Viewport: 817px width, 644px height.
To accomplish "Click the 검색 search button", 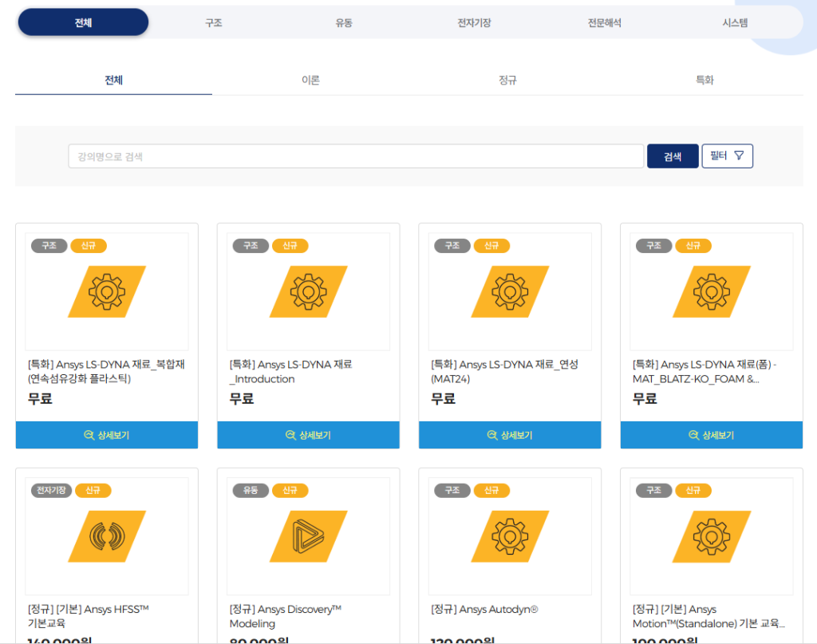I will click(672, 156).
